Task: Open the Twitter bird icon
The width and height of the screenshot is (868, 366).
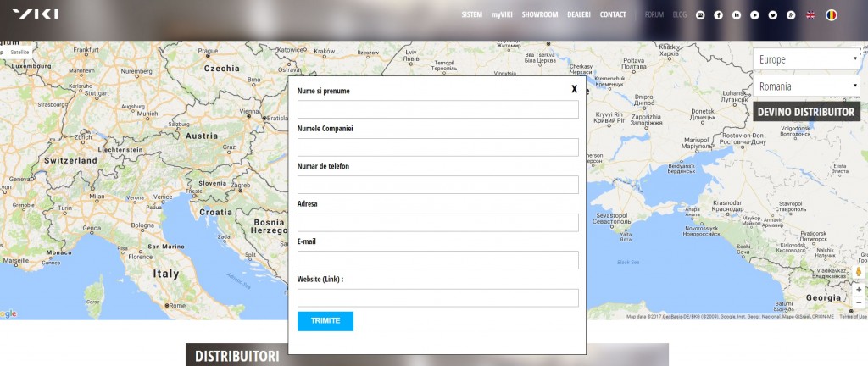Action: click(772, 15)
